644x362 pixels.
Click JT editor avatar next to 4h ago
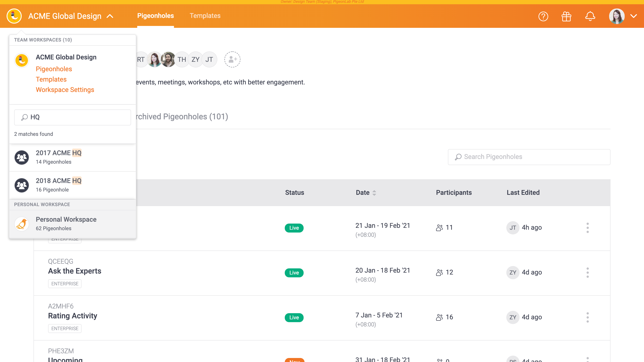tap(513, 228)
